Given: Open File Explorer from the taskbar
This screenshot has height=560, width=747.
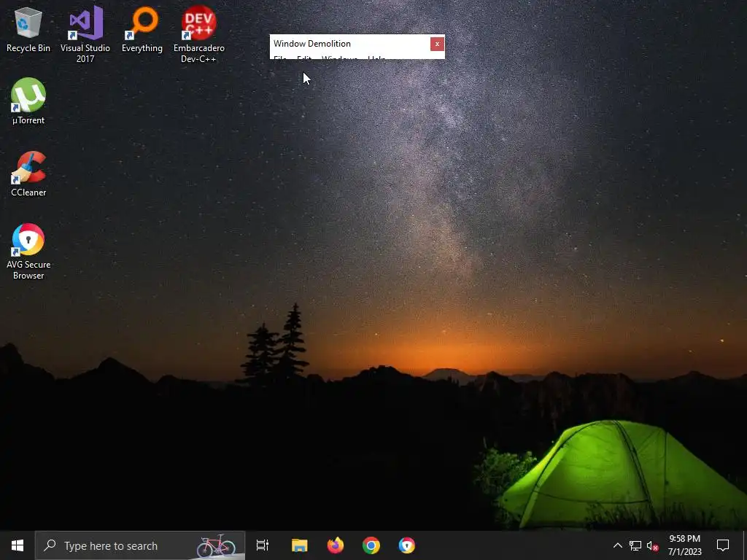Looking at the screenshot, I should pyautogui.click(x=300, y=545).
